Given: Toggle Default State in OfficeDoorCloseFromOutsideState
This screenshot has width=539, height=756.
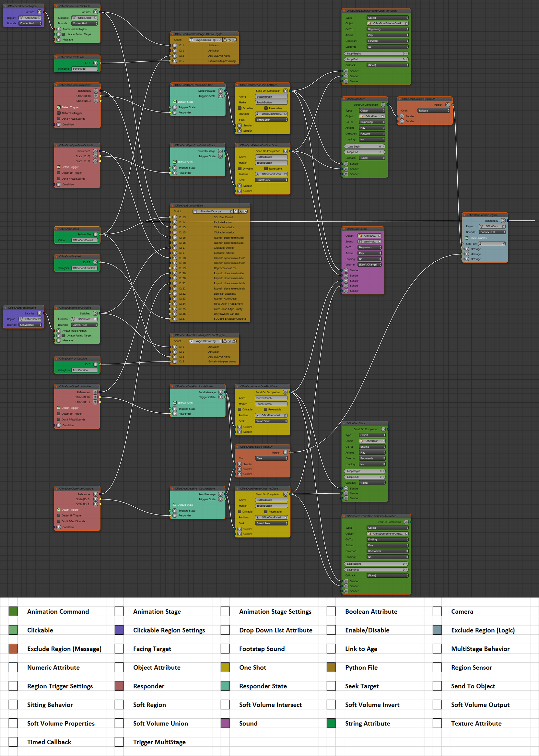Looking at the screenshot, I should [x=175, y=505].
